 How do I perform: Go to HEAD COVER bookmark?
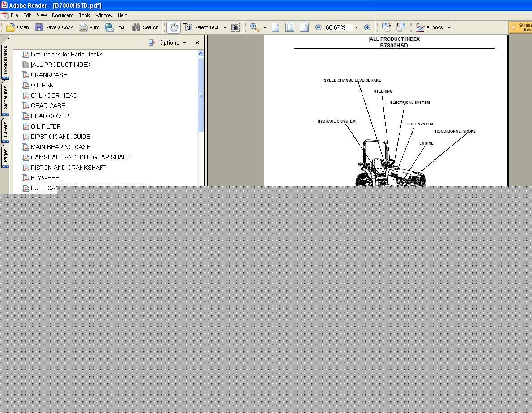click(x=50, y=116)
